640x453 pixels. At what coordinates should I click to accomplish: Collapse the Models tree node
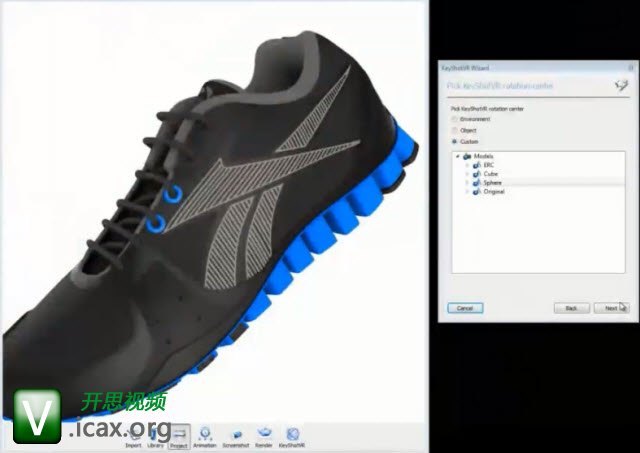[458, 156]
